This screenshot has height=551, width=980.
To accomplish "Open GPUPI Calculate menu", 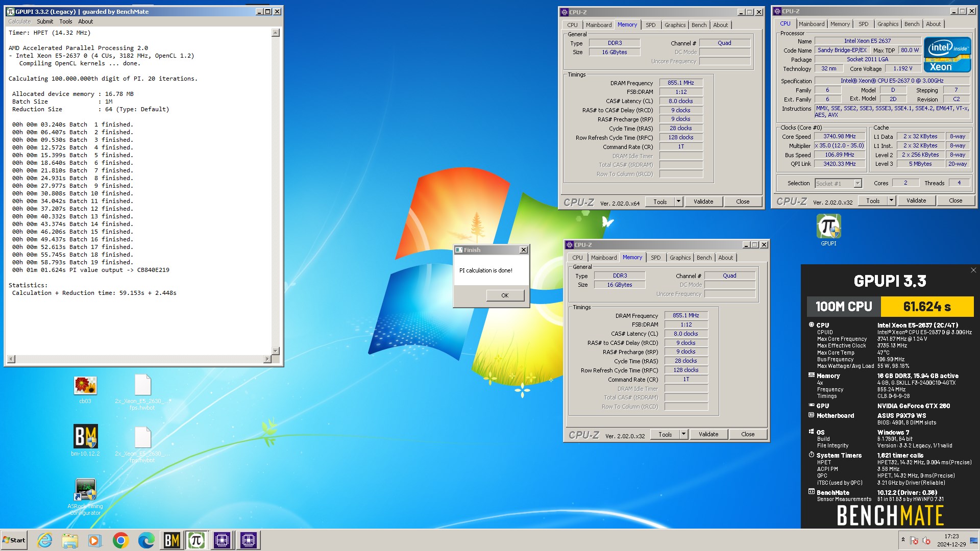I will [19, 21].
